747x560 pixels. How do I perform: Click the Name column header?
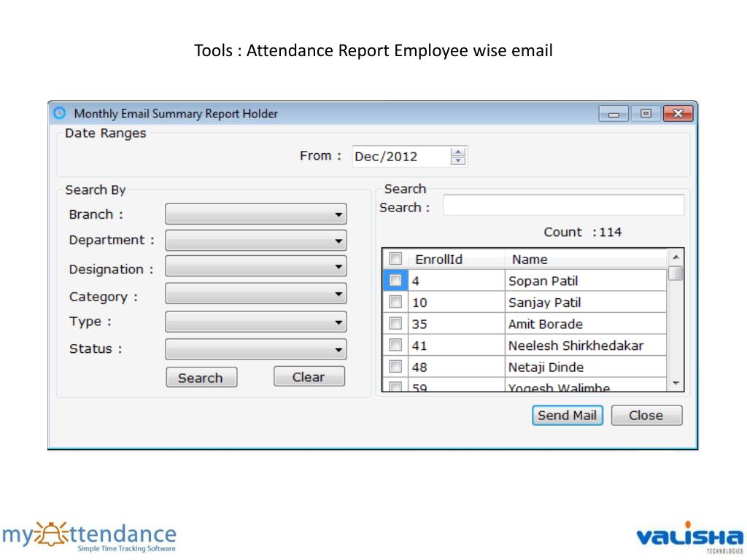coord(584,259)
